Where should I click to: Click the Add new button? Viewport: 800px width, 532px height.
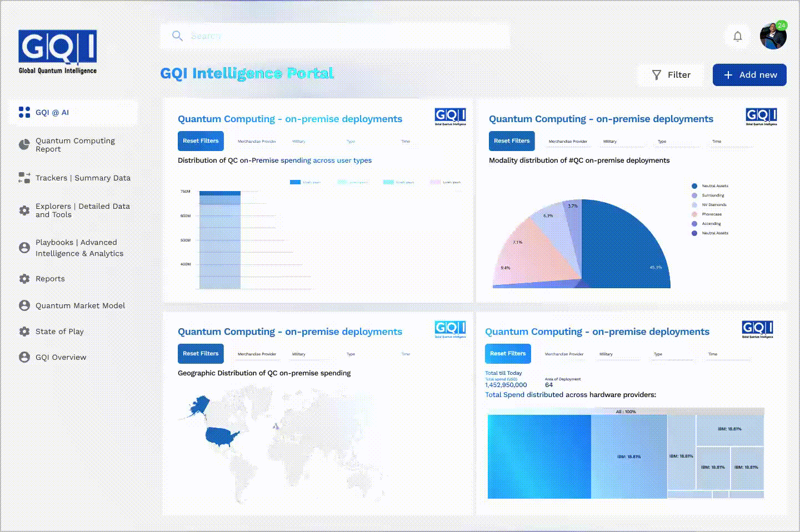(749, 75)
